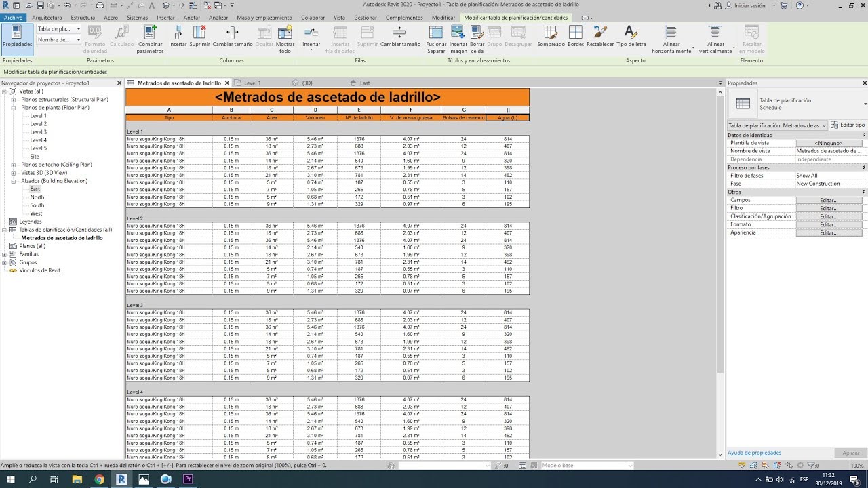868x488 pixels.
Task: Click Plantilla de vista <Ninguno> field
Action: tap(829, 143)
